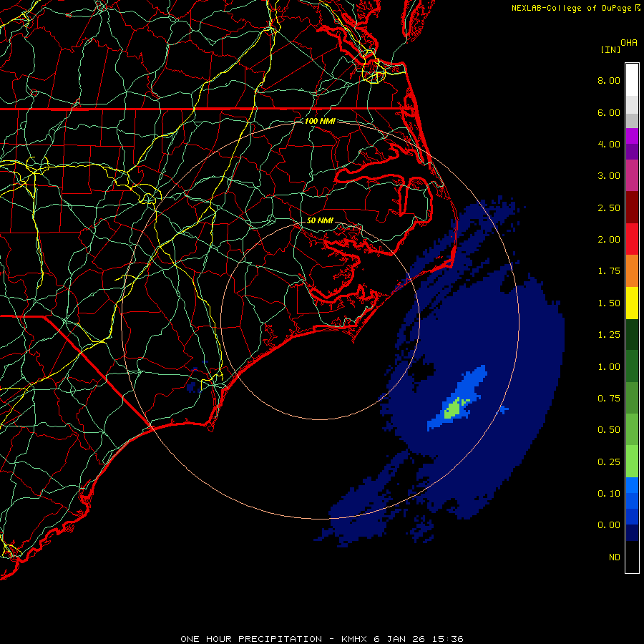Click the 1.25 legend value
The height and width of the screenshot is (644, 644).
click(x=609, y=335)
